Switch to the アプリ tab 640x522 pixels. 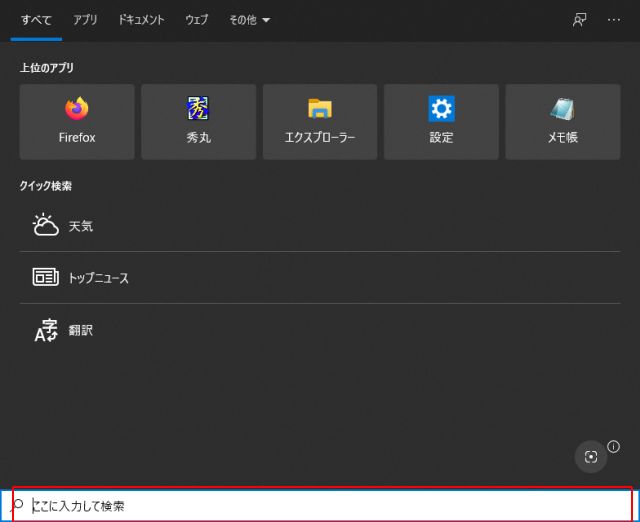[85, 20]
